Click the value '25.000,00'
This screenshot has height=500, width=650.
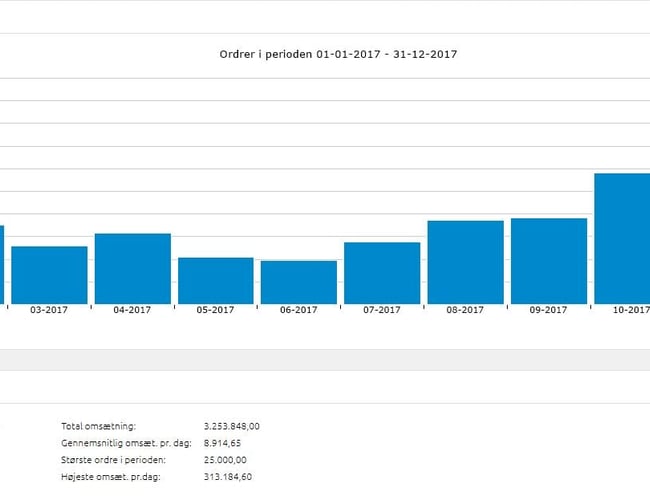pos(225,460)
